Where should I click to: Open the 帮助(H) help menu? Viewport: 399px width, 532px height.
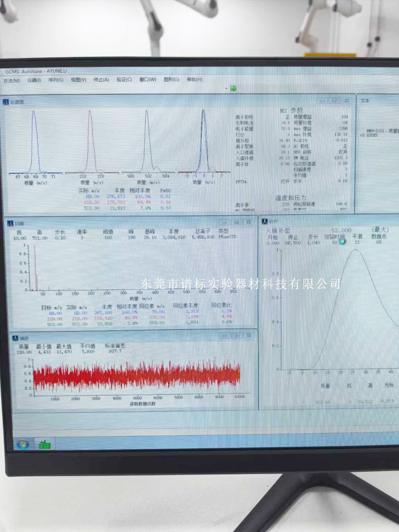(194, 79)
